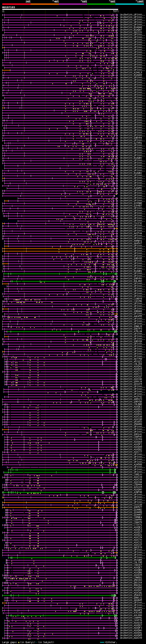
Task: Click the cyan ~100% identity legend bar
Action: [x=130, y=4]
